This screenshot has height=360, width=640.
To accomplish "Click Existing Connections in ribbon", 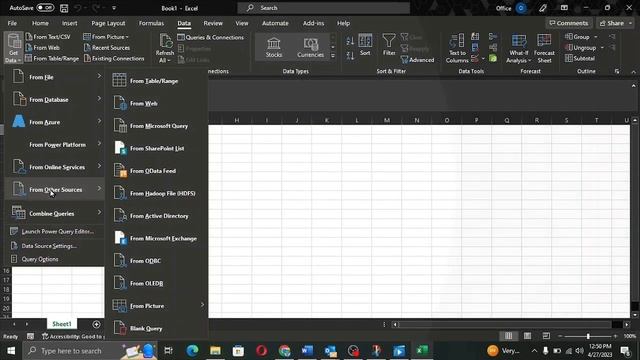I will 114,58.
